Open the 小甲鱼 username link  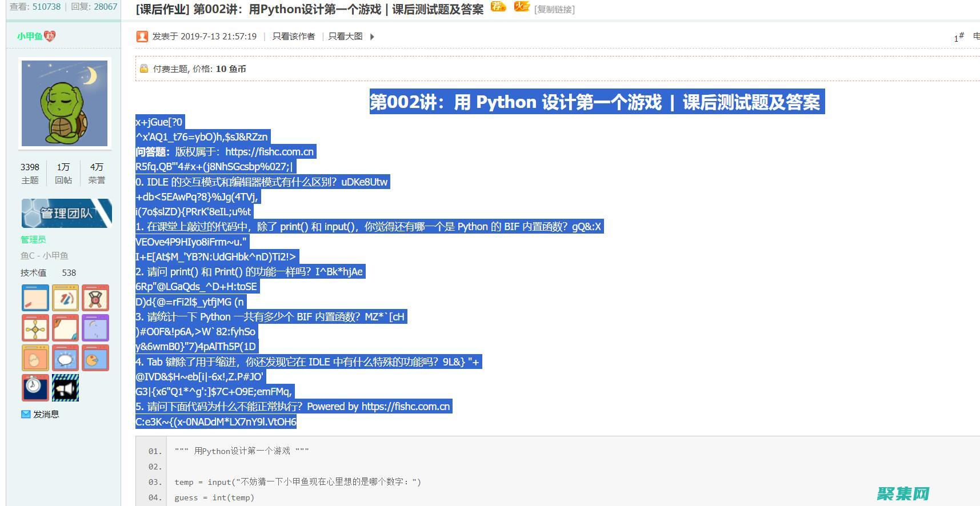click(x=30, y=37)
